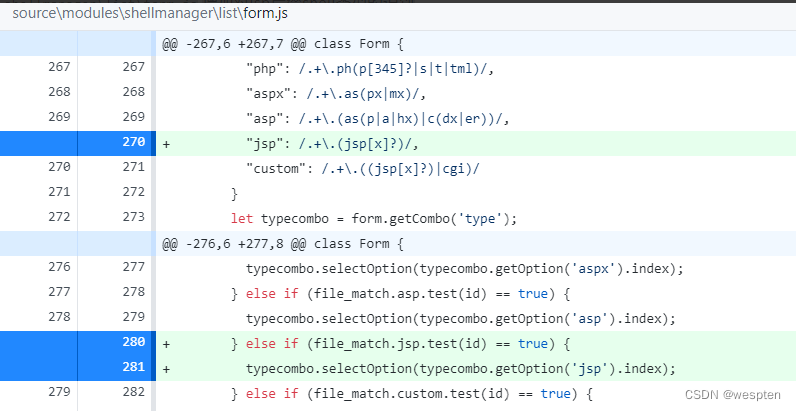The image size is (796, 411).
Task: Click the plus marker on line 280
Action: click(167, 343)
